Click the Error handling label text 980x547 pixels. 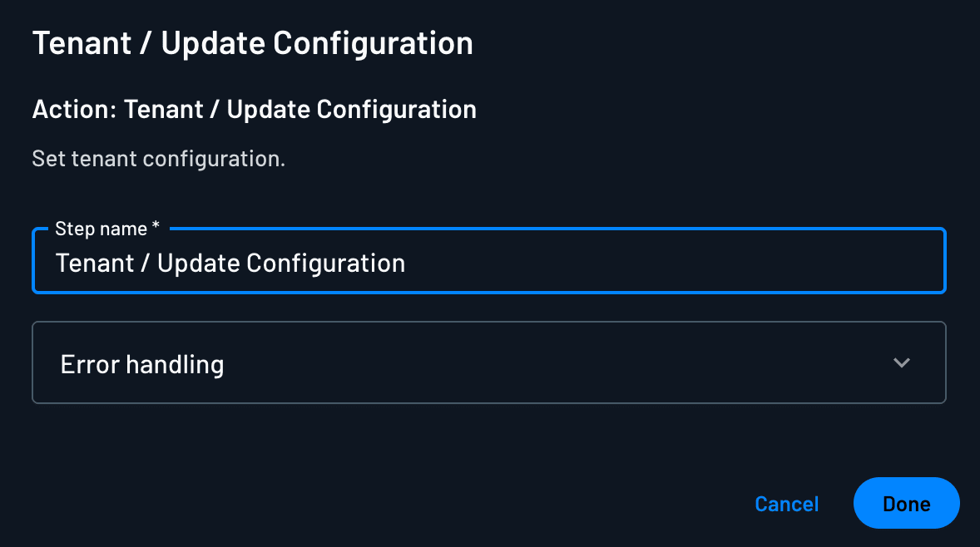[141, 363]
